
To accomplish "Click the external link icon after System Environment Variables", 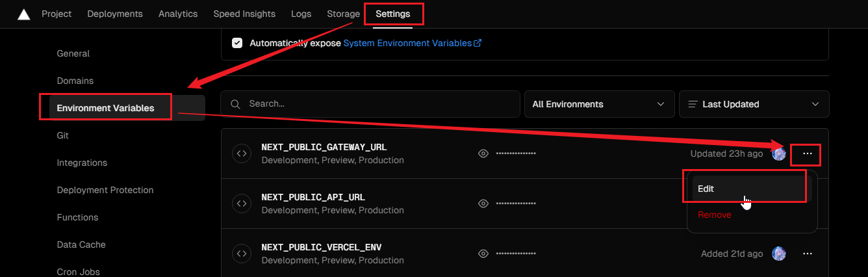I will click(478, 43).
